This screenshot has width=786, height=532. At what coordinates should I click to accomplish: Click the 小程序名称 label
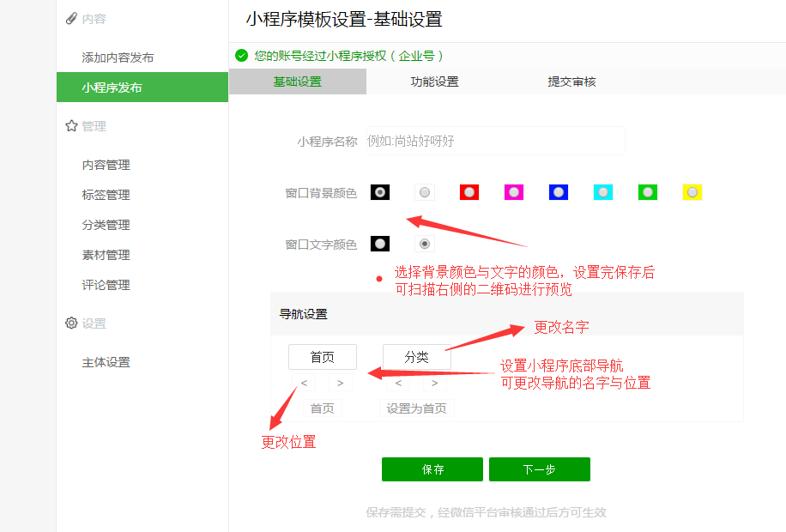(327, 142)
